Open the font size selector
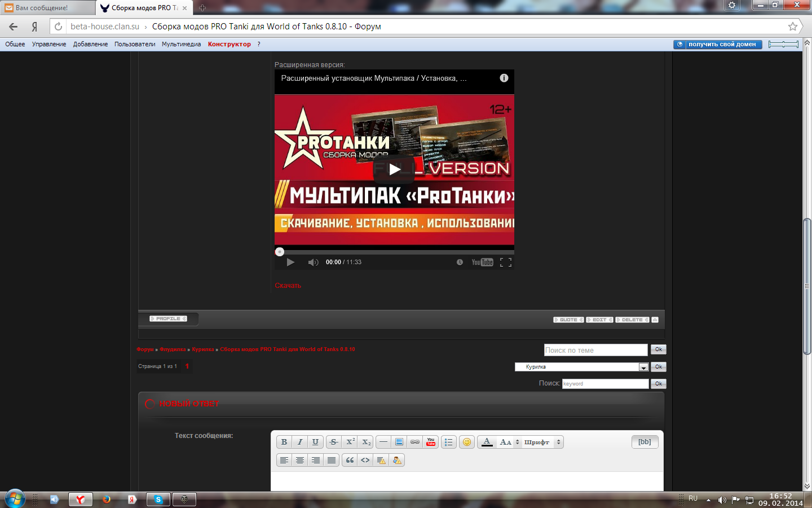Viewport: 812px width, 508px height. pyautogui.click(x=509, y=443)
